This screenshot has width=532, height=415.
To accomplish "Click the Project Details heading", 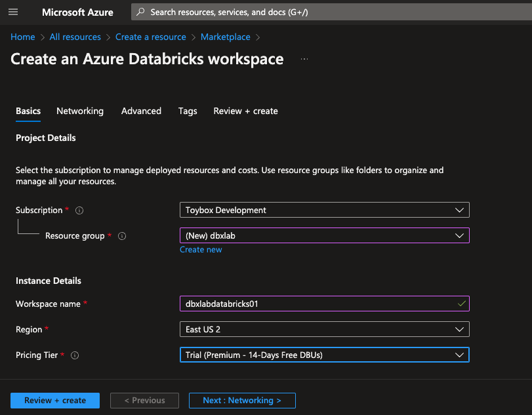I will point(46,138).
